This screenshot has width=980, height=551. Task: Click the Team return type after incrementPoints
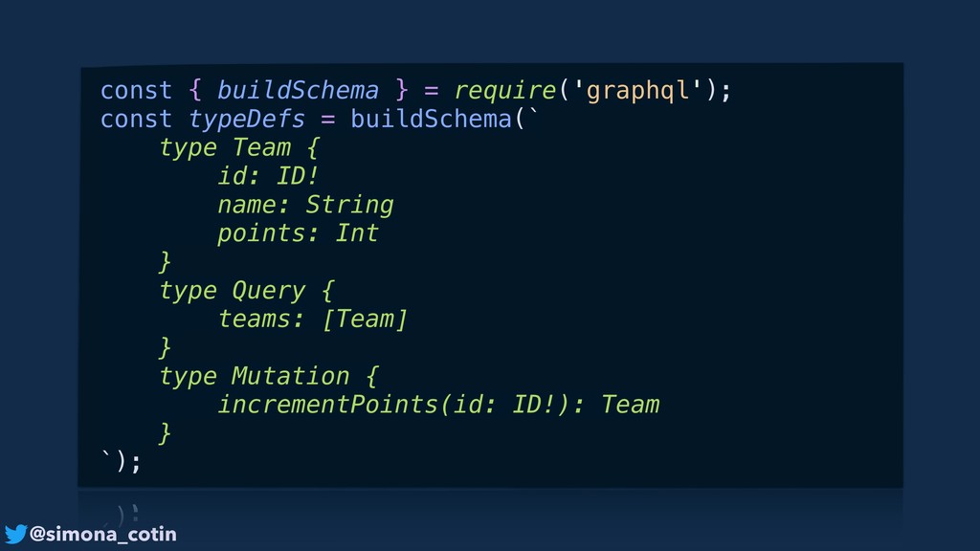pyautogui.click(x=630, y=405)
